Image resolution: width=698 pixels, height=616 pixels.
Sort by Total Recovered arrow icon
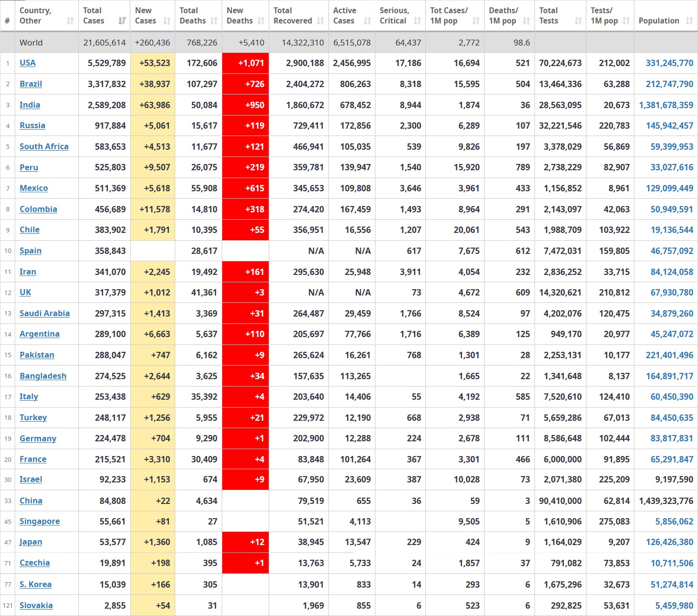click(x=321, y=21)
